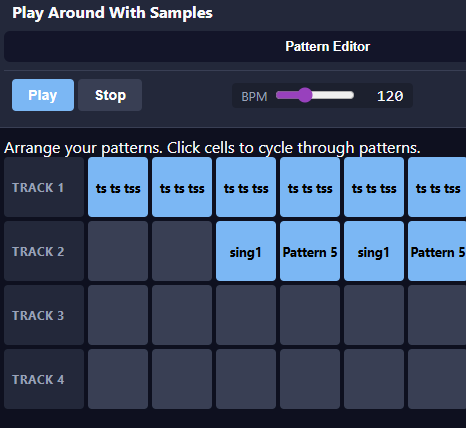Viewport: 466px width, 428px height.
Task: Cycle second 'ts ts tss' cell in Track 1
Action: point(182,187)
